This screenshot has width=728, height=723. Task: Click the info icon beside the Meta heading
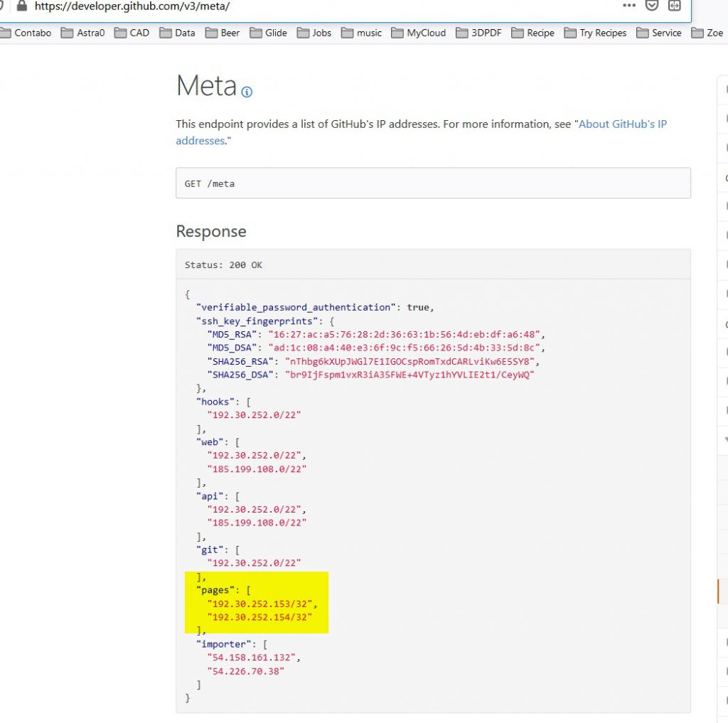click(246, 92)
